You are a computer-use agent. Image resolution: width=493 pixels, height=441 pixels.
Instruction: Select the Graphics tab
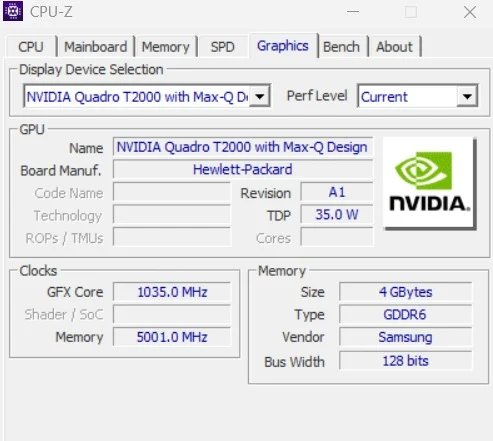point(283,46)
